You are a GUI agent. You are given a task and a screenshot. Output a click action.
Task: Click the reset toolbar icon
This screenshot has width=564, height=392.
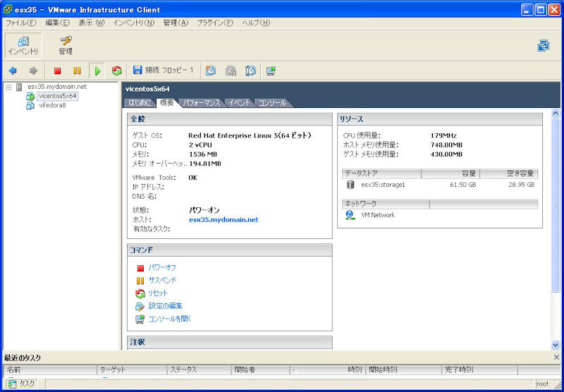click(116, 71)
